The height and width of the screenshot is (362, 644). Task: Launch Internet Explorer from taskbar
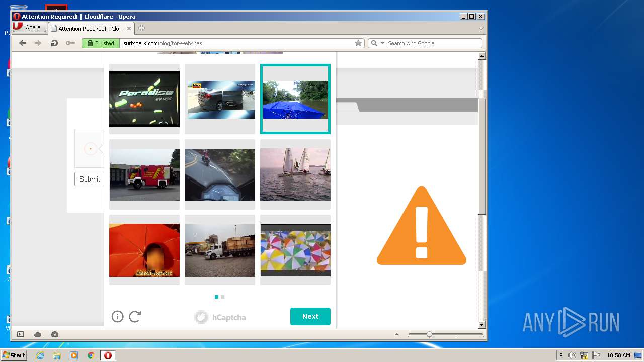[40, 355]
